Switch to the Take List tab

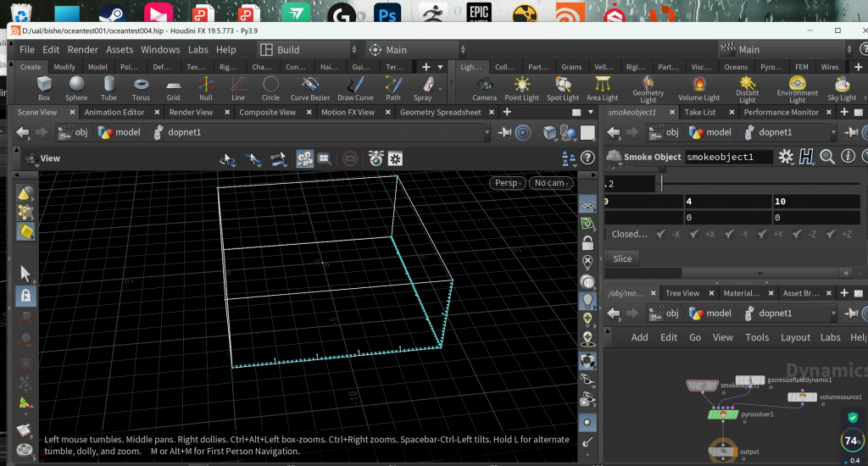pos(699,113)
